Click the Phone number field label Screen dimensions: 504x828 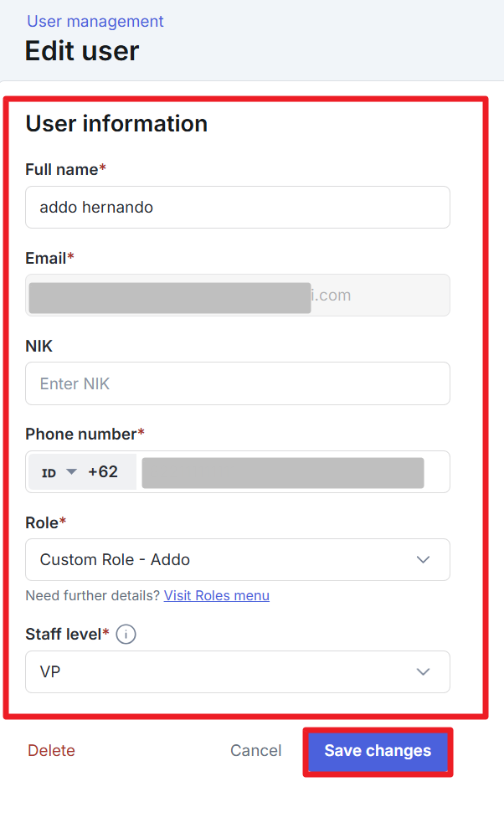[81, 434]
